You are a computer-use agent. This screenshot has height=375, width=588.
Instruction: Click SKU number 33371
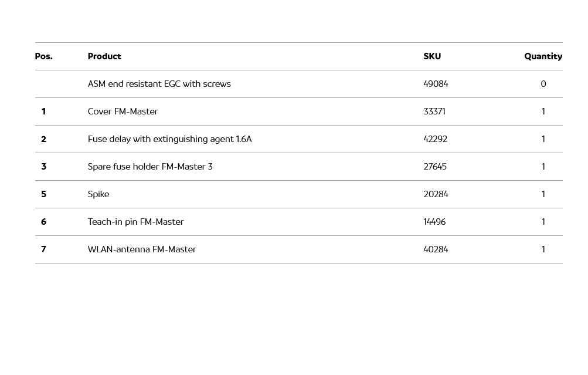(434, 112)
